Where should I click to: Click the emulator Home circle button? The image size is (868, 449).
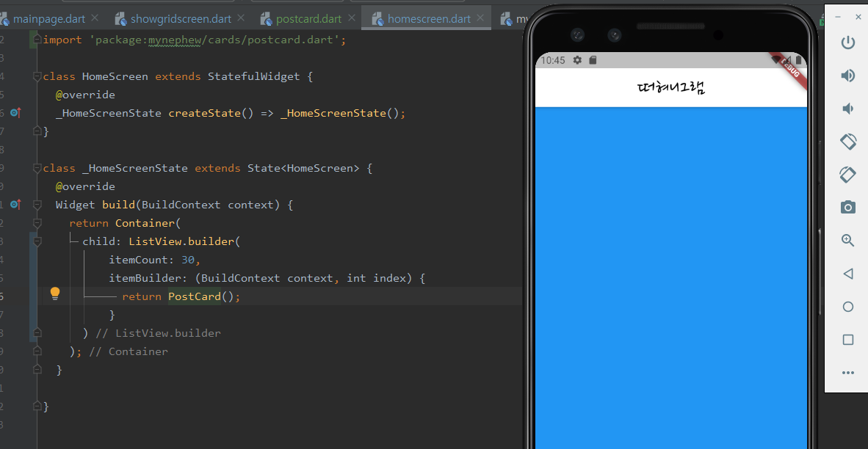(847, 307)
